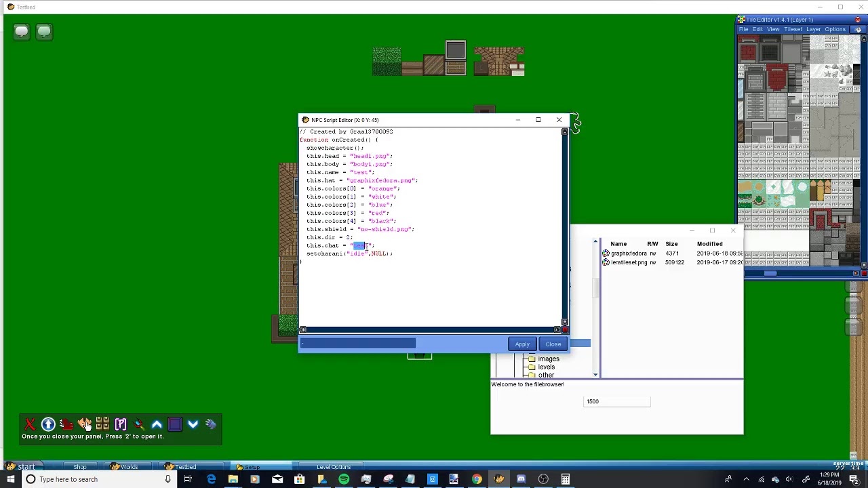The width and height of the screenshot is (868, 488).
Task: Click the green chat bubble icon
Action: pyautogui.click(x=44, y=32)
